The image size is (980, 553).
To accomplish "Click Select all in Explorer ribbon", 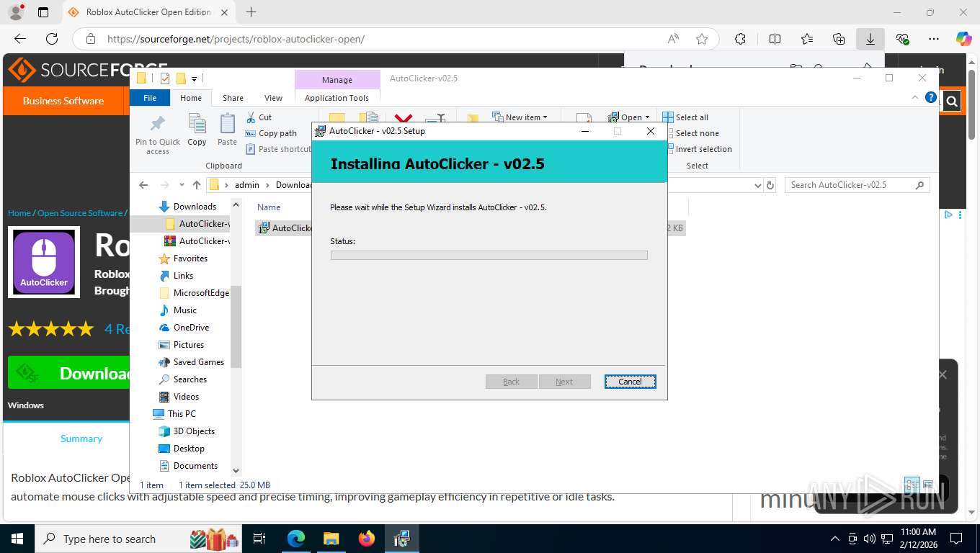I will coord(685,117).
